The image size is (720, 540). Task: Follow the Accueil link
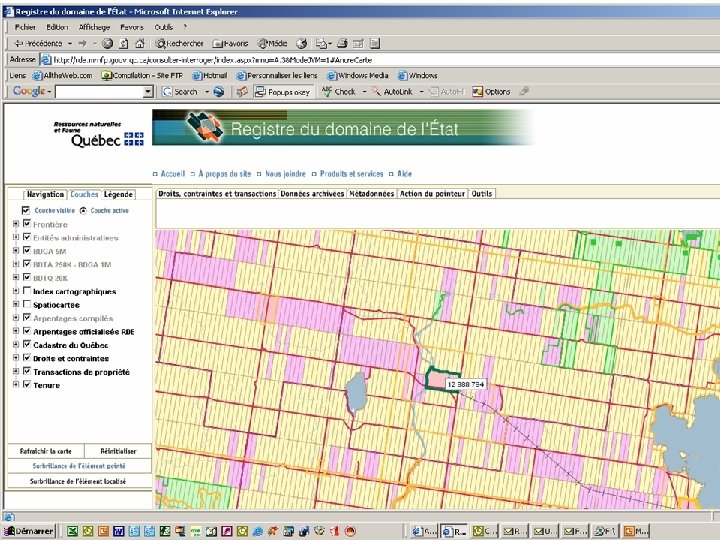point(173,174)
